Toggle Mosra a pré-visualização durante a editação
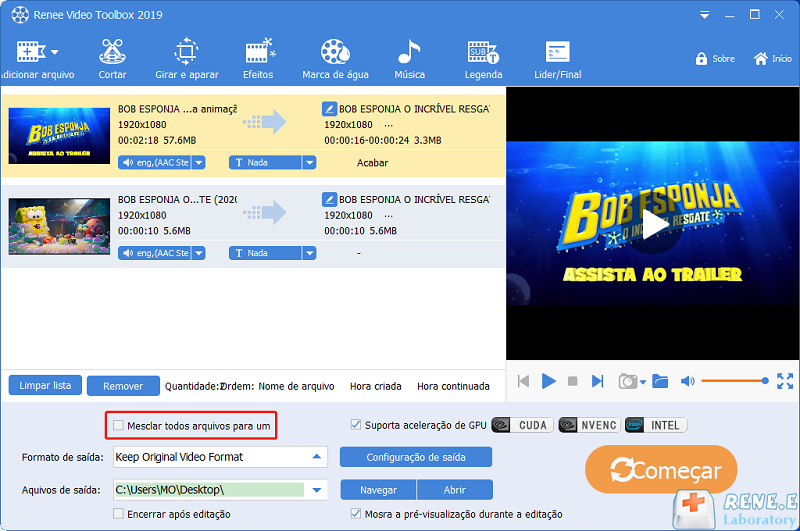 click(x=356, y=514)
